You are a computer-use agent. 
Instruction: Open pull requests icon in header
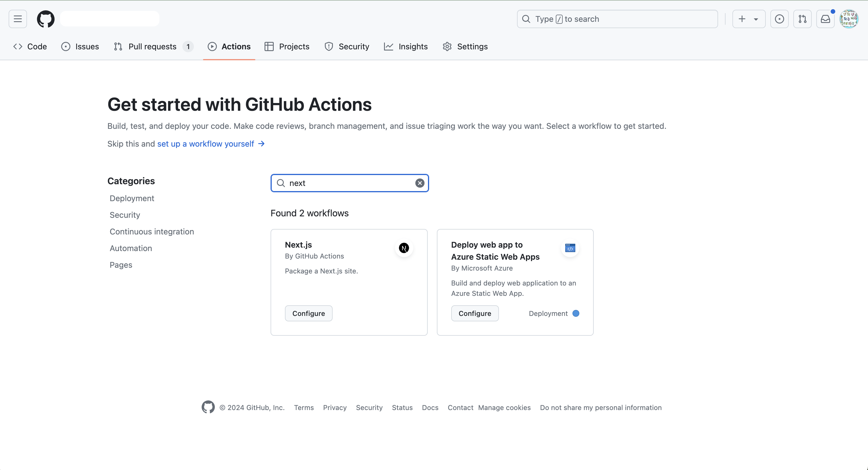pos(802,19)
